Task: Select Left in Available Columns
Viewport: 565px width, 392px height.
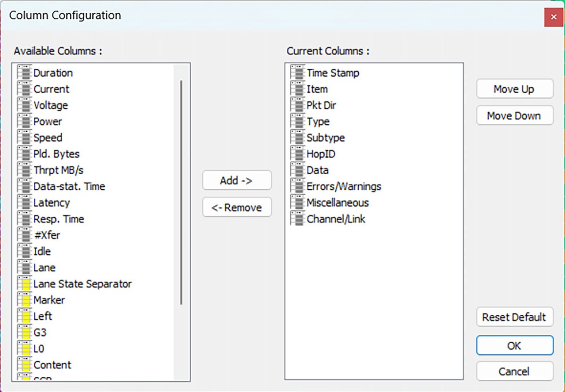Action: [43, 316]
